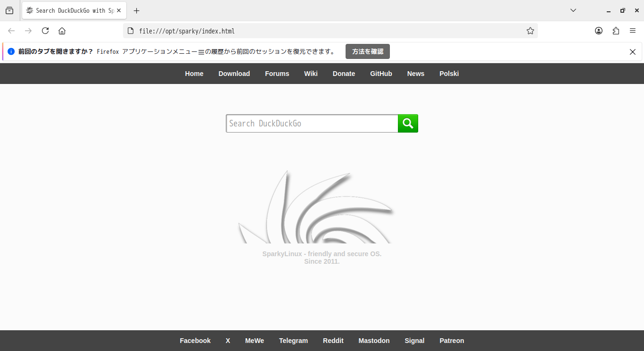Visit GitHub from the navigation bar
This screenshot has height=351, width=644.
pos(381,74)
